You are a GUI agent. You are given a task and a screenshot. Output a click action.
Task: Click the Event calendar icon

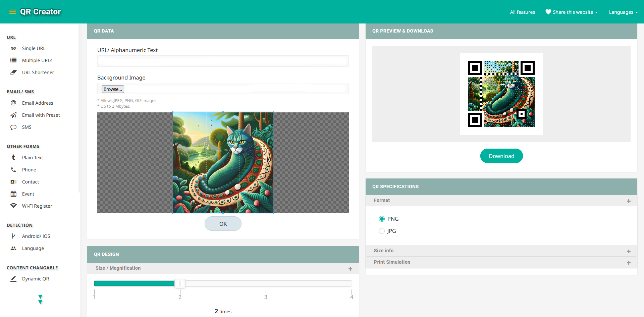(13, 194)
